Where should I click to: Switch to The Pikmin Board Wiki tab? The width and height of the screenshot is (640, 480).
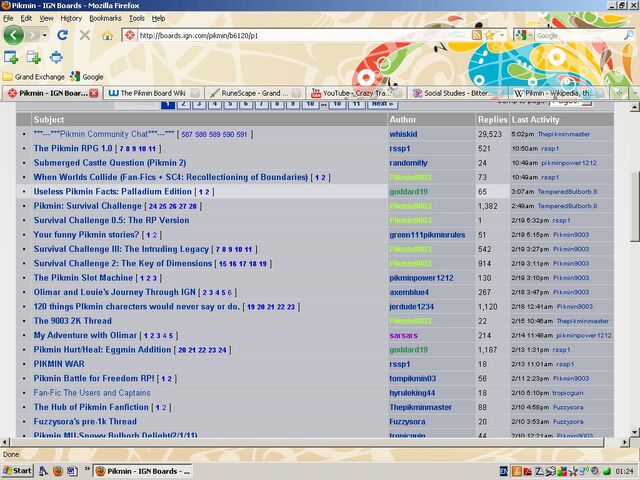tap(153, 93)
